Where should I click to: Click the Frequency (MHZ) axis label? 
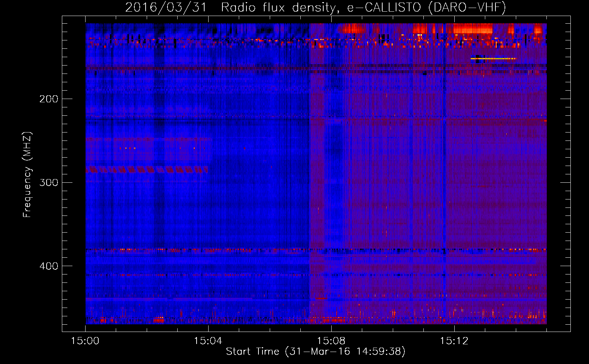point(27,175)
